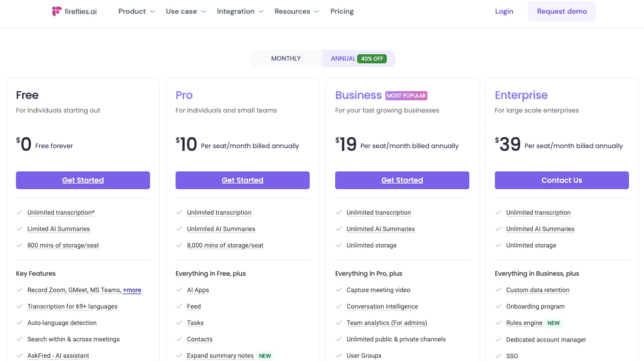Click Limited AI Summaries feature

pyautogui.click(x=58, y=229)
